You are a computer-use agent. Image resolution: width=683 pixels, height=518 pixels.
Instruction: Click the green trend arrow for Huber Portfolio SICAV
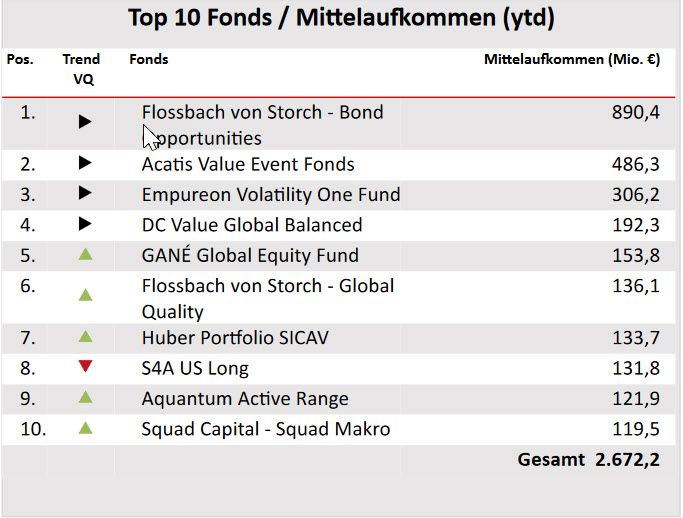[85, 337]
